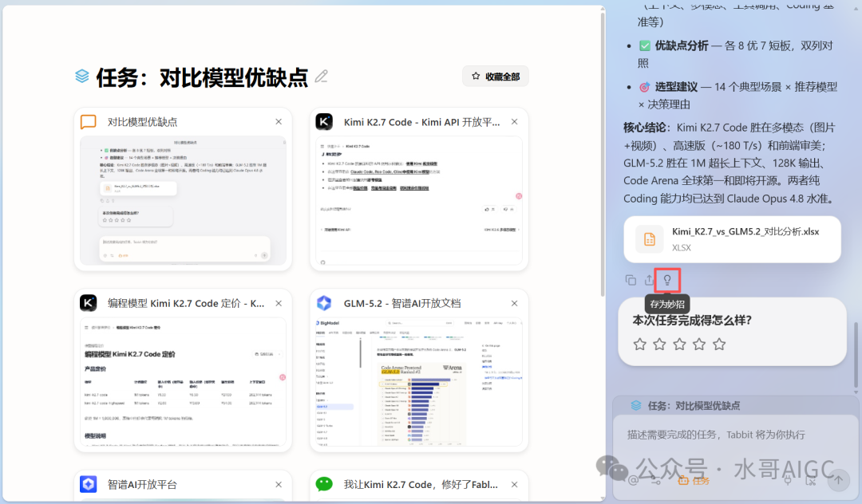Close the 智谱AI开放平台 card
This screenshot has width=862, height=504.
pyautogui.click(x=279, y=485)
